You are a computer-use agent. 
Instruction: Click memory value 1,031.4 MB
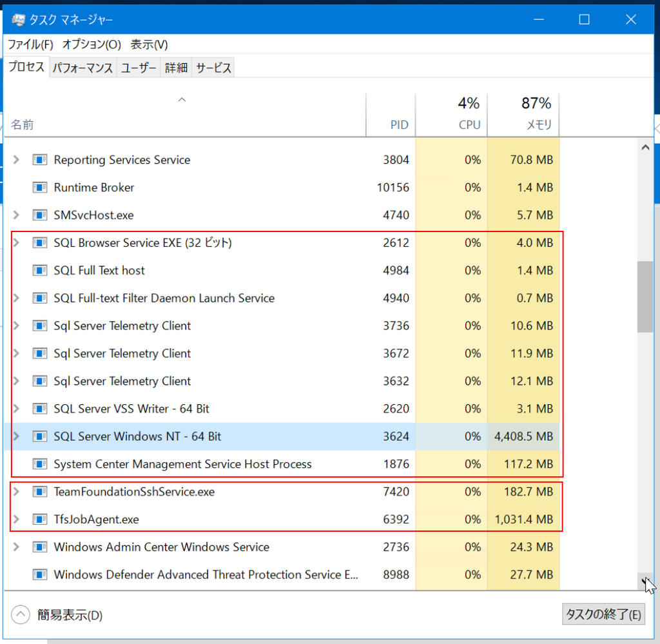click(x=523, y=520)
